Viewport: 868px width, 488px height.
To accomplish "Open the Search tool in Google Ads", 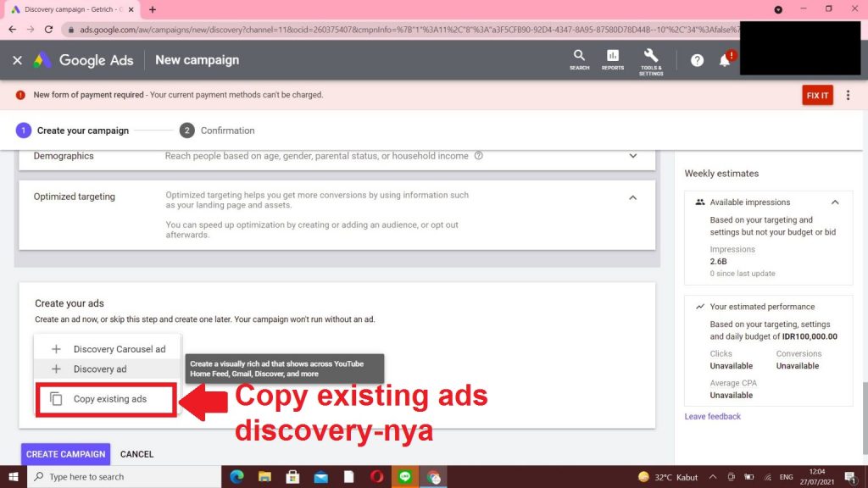I will point(579,59).
